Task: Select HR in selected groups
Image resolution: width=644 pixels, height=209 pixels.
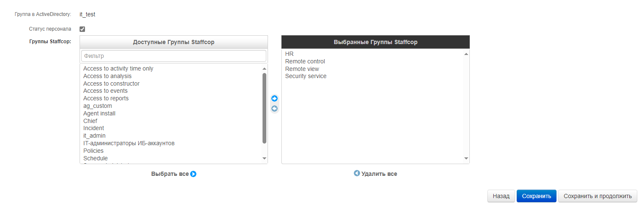Action: [373, 54]
